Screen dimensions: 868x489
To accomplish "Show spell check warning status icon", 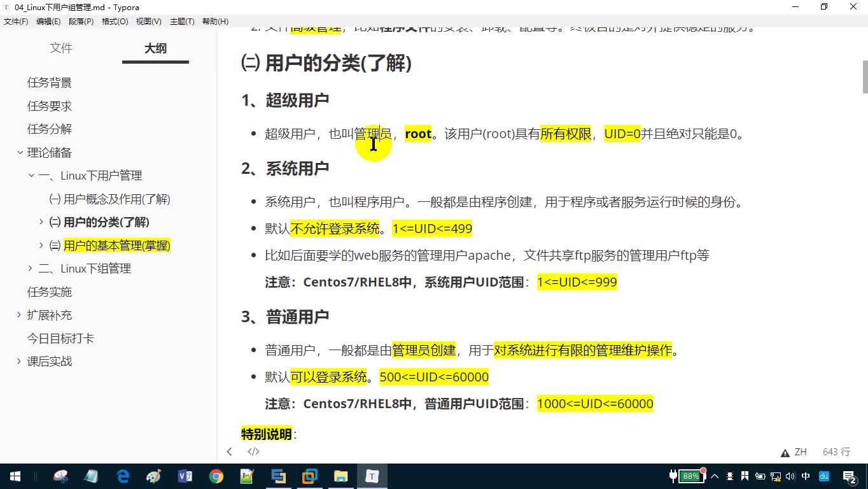I will (x=785, y=452).
